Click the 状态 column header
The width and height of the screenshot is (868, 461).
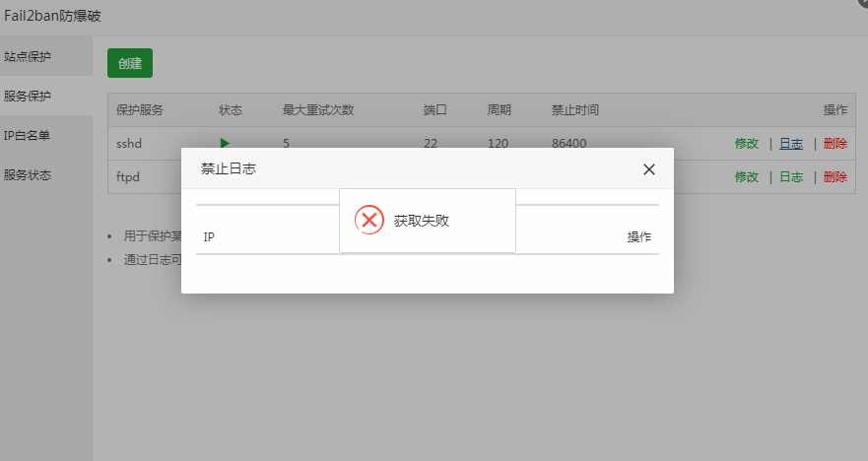231,110
